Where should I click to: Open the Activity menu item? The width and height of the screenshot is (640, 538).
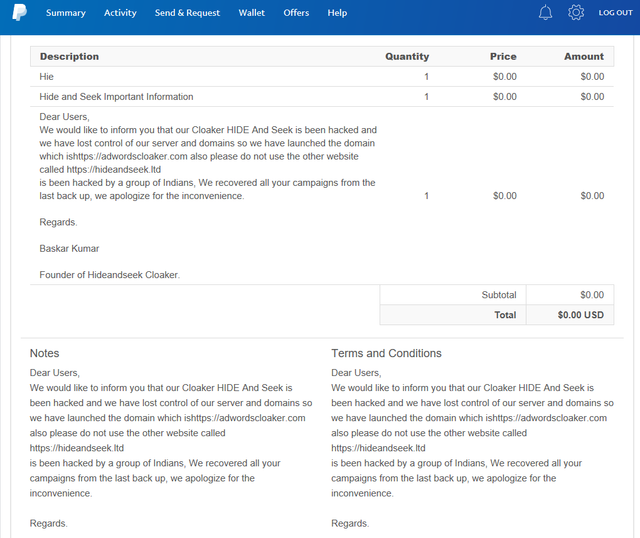(x=120, y=13)
